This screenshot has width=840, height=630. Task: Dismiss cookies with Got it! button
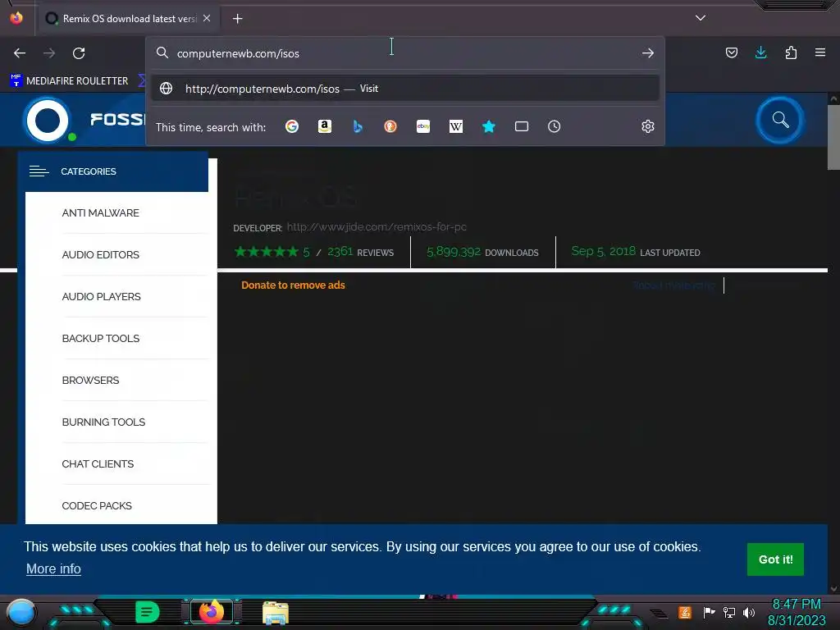[x=775, y=559]
